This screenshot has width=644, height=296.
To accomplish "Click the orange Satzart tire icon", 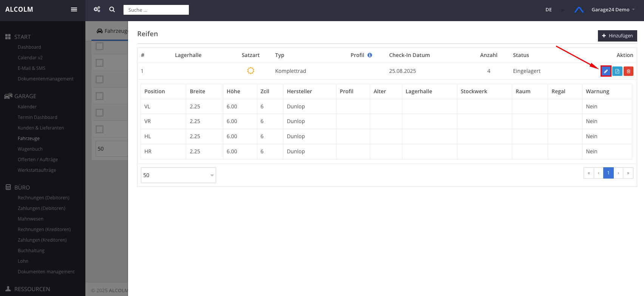I will [250, 71].
